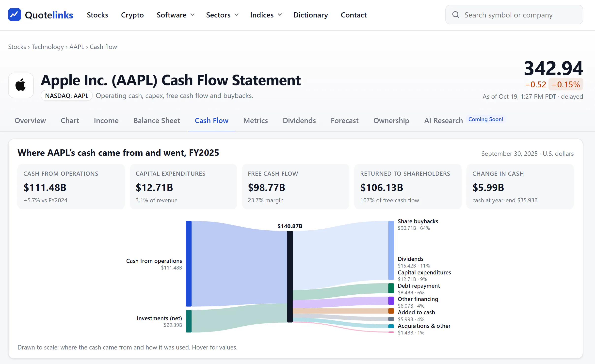
Task: Open the AI Research tab
Action: (443, 120)
